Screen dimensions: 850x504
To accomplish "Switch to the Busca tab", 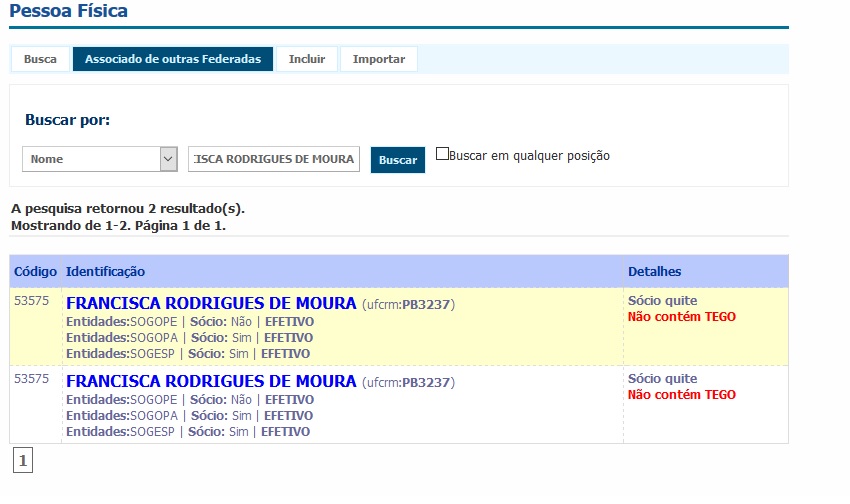I will tap(40, 59).
